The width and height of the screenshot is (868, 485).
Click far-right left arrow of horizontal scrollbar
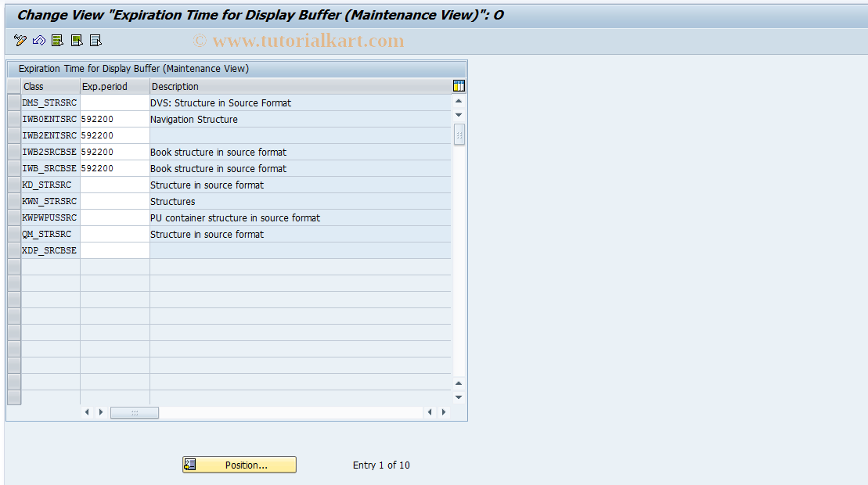pos(430,412)
